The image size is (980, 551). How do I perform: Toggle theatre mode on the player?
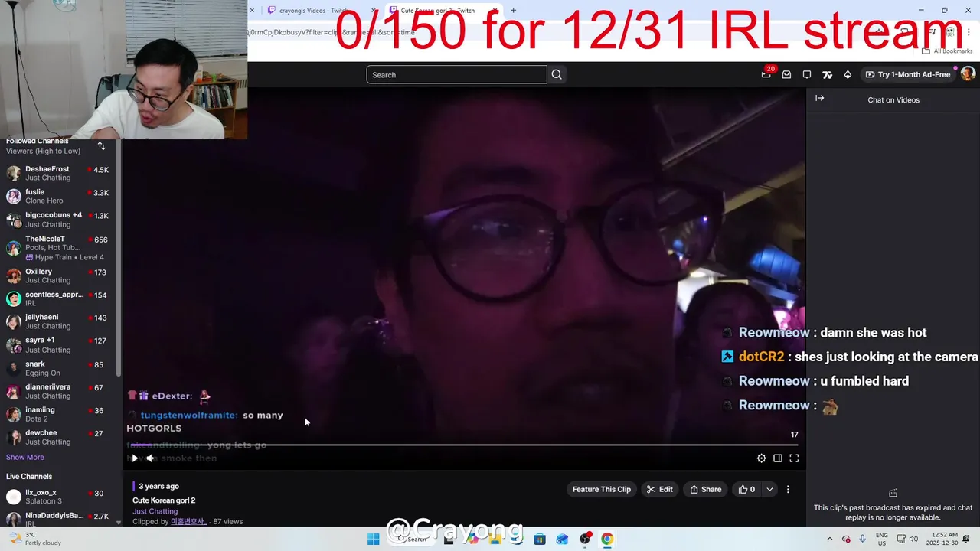[777, 458]
